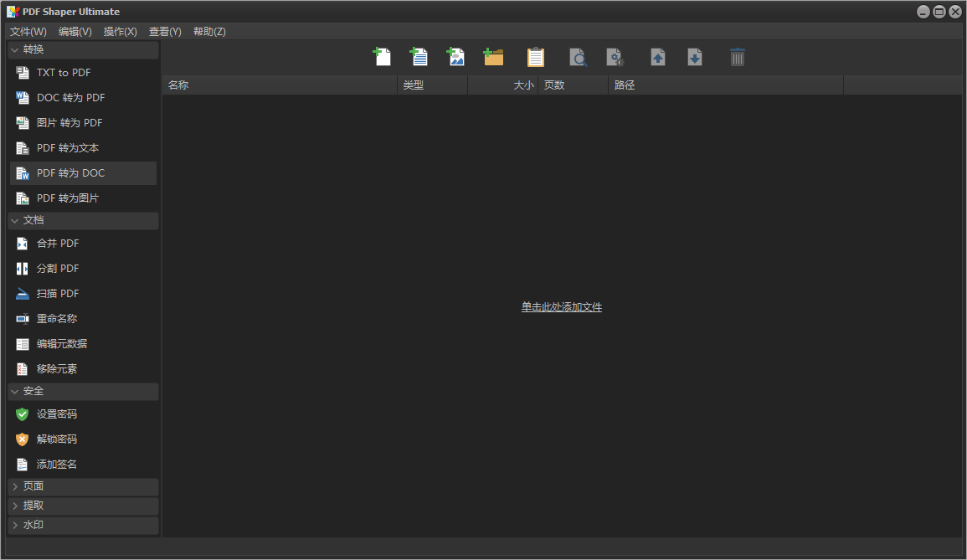Select the 扫描 PDF label

point(58,294)
